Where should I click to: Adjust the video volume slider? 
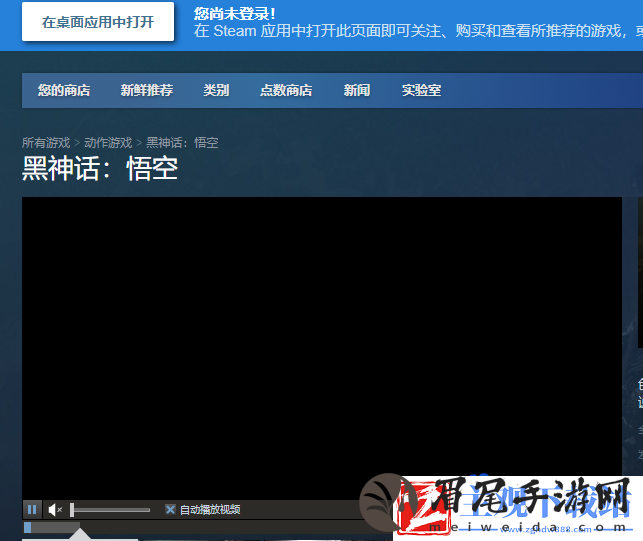click(110, 510)
